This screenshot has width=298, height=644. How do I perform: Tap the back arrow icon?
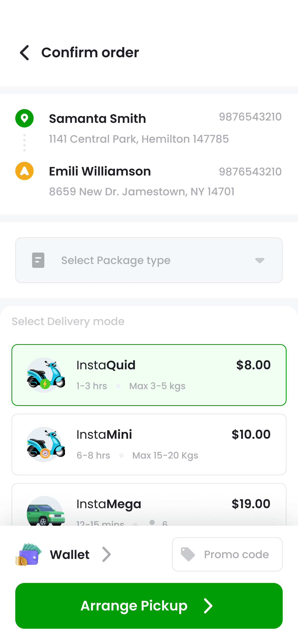(25, 53)
